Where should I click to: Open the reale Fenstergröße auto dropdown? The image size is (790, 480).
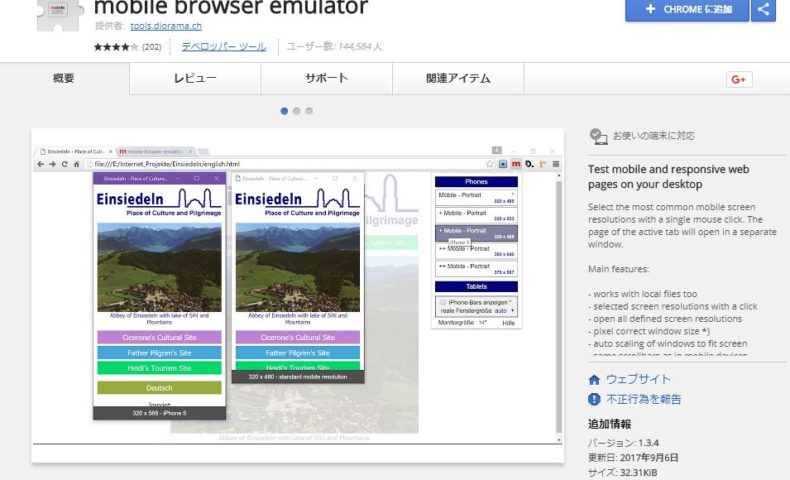[504, 311]
